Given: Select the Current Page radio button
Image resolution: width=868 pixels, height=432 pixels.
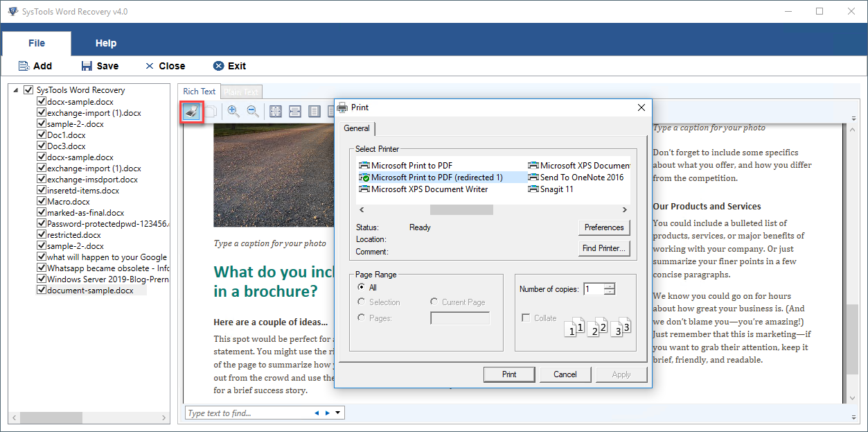Looking at the screenshot, I should (x=434, y=302).
